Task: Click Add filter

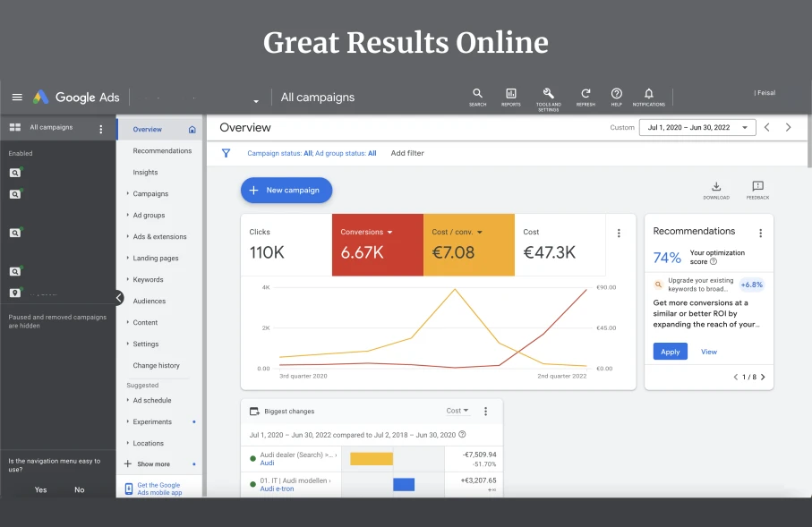Action: 407,153
